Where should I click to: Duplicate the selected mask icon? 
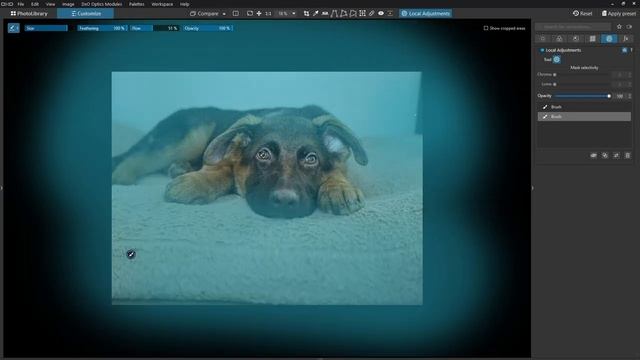point(605,156)
